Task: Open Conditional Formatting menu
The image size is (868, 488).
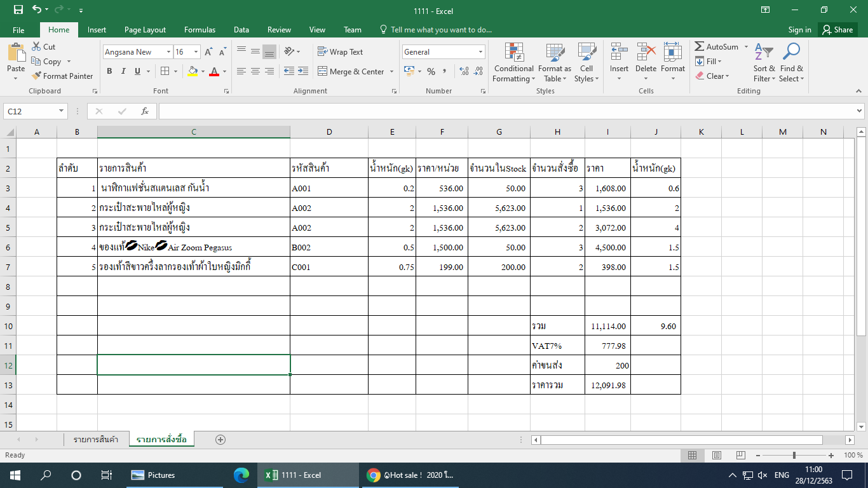Action: [x=513, y=62]
